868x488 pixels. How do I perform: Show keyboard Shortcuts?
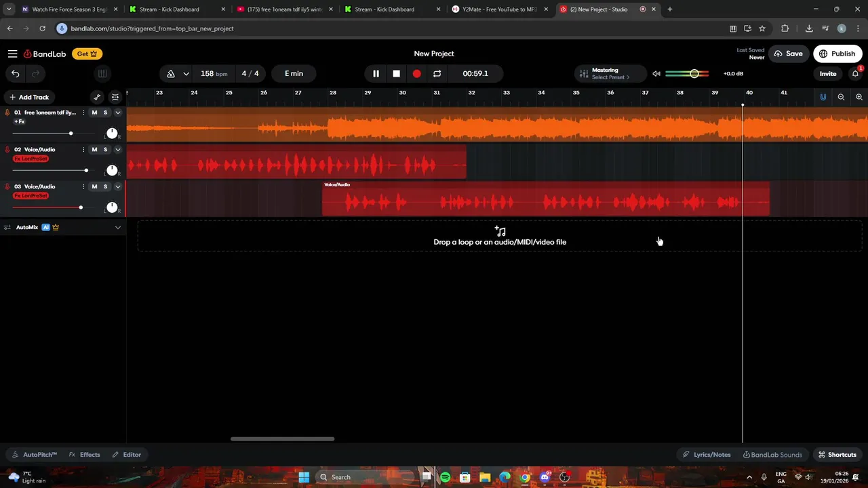837,455
